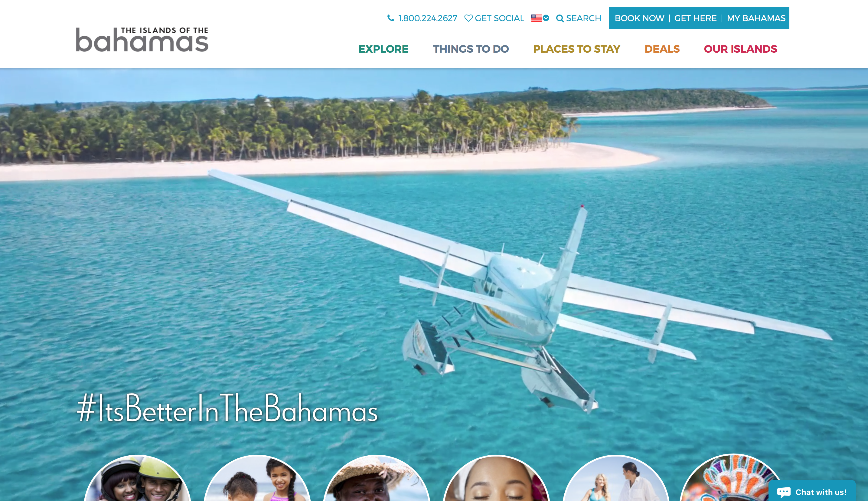Open the Deals menu
This screenshot has height=501, width=868.
(662, 49)
